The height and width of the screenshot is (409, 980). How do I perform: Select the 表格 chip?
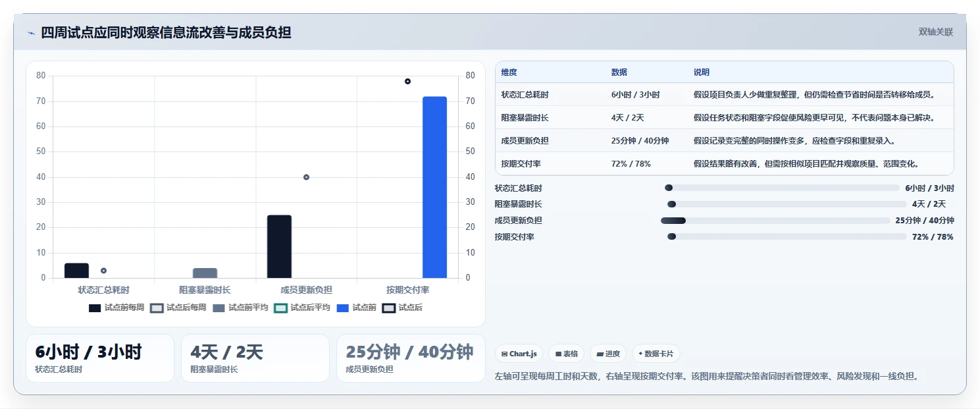(567, 354)
